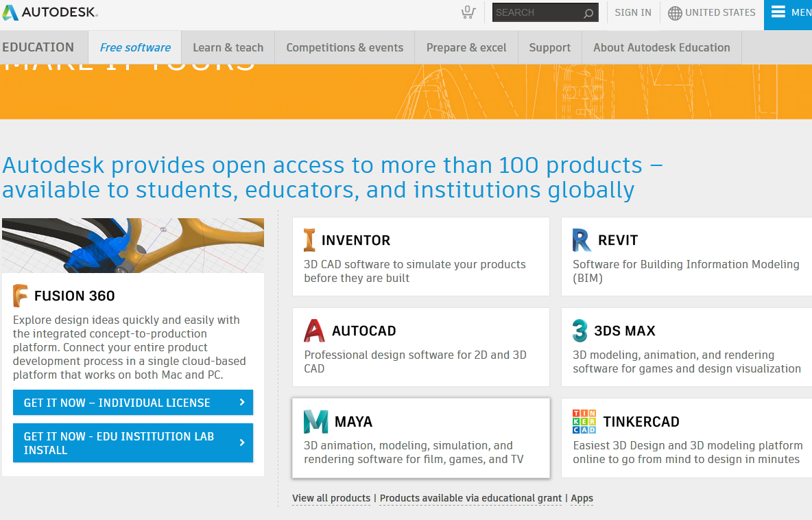Click the Revit title text
The image size is (812, 520).
pyautogui.click(x=618, y=240)
